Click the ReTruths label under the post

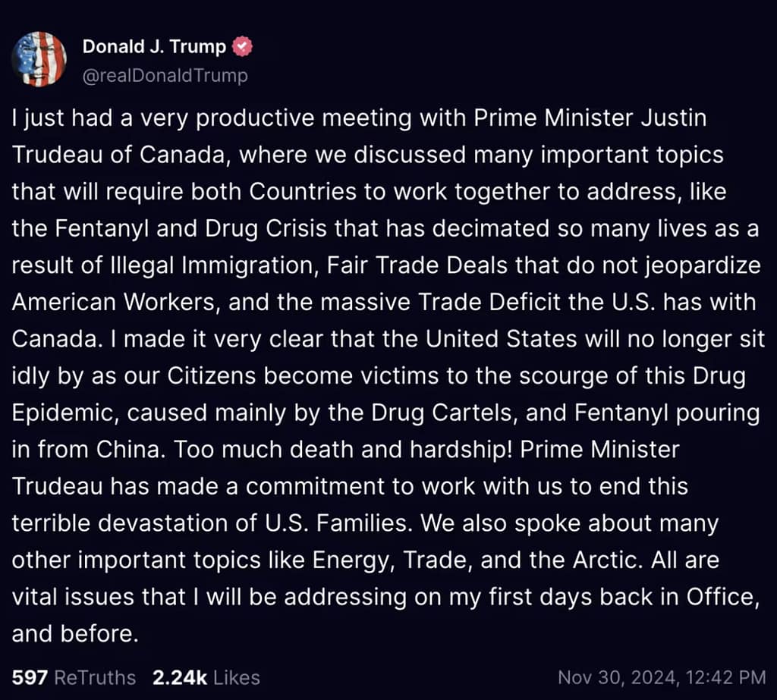(96, 677)
